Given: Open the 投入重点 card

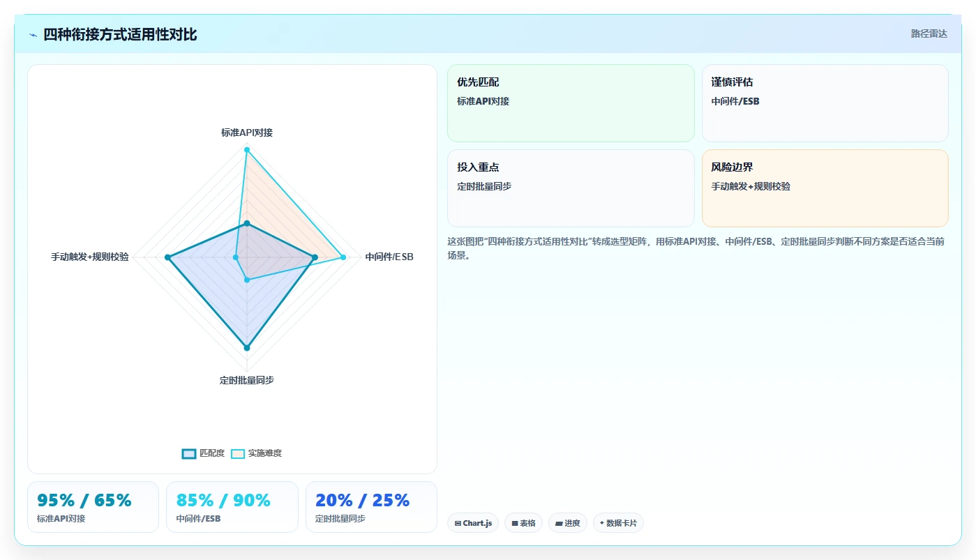Looking at the screenshot, I should click(x=571, y=188).
